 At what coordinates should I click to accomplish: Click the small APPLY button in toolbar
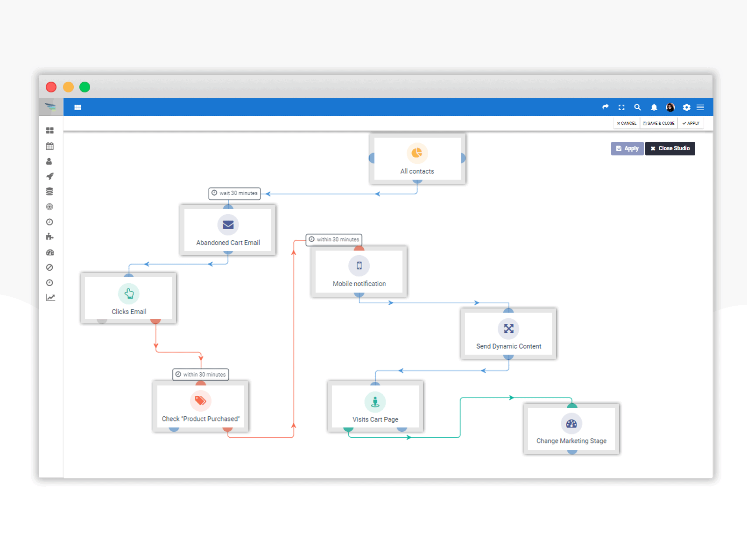[691, 123]
